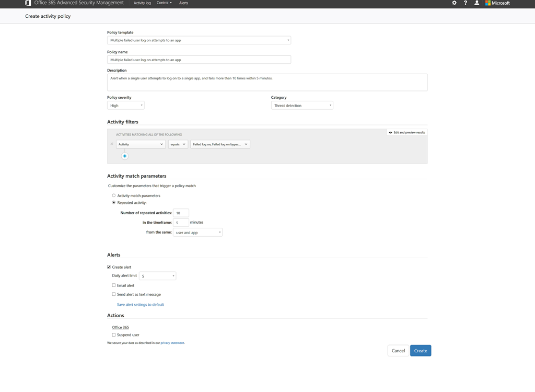Click the Office logo icon in header

[28, 3]
